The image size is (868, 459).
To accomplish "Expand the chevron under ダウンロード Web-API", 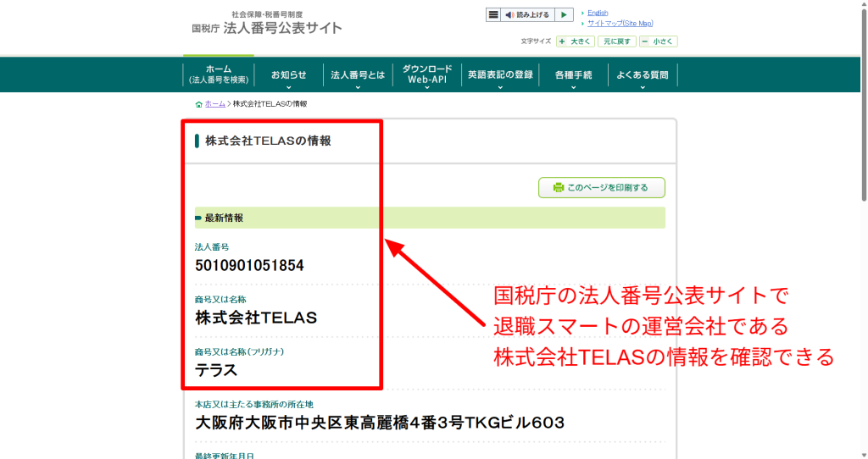I will [x=427, y=87].
